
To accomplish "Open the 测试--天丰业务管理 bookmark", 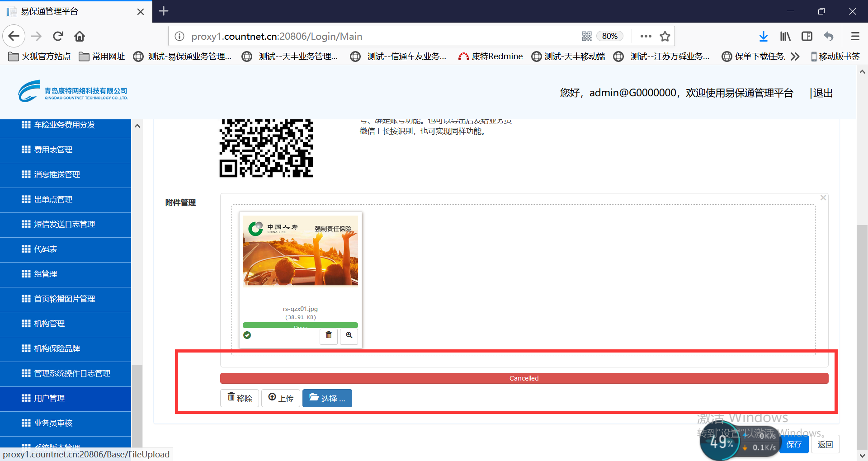I will click(x=290, y=56).
